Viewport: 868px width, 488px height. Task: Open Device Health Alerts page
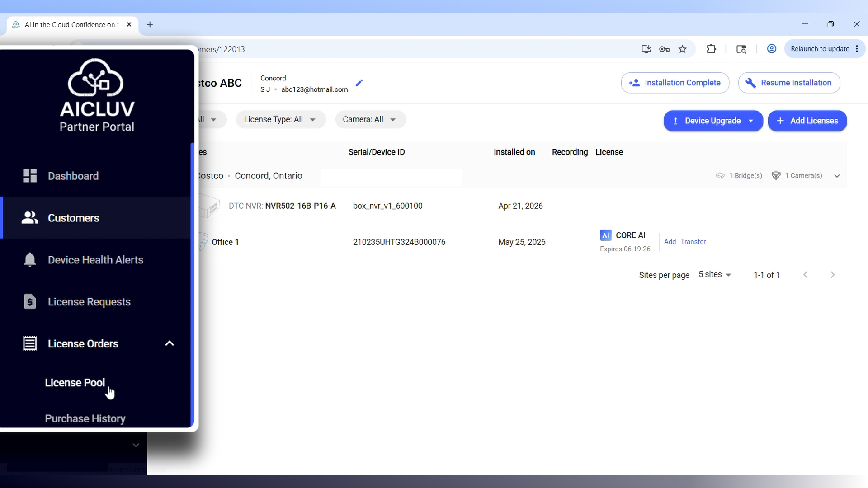[95, 260]
